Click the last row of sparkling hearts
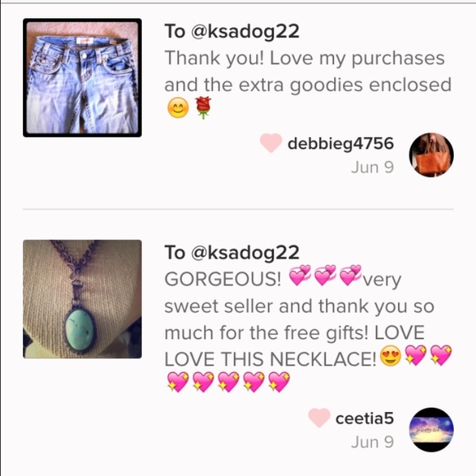The width and height of the screenshot is (476, 476). tap(229, 382)
